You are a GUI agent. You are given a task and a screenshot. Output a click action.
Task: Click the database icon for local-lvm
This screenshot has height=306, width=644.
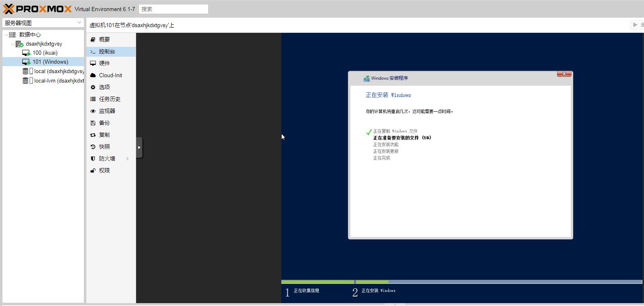[25, 81]
